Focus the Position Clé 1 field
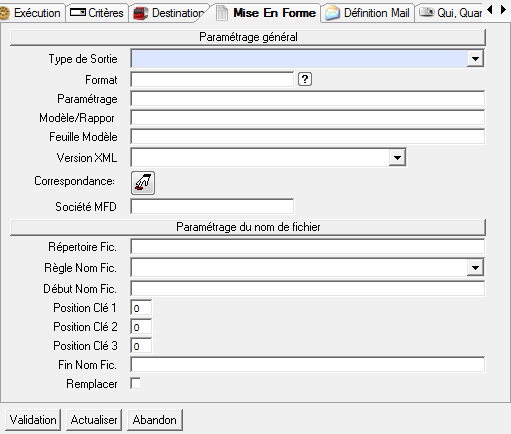This screenshot has width=511, height=434. pos(141,308)
